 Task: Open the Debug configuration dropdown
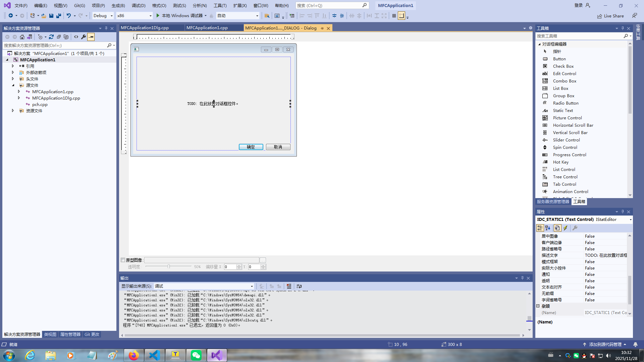pyautogui.click(x=103, y=16)
